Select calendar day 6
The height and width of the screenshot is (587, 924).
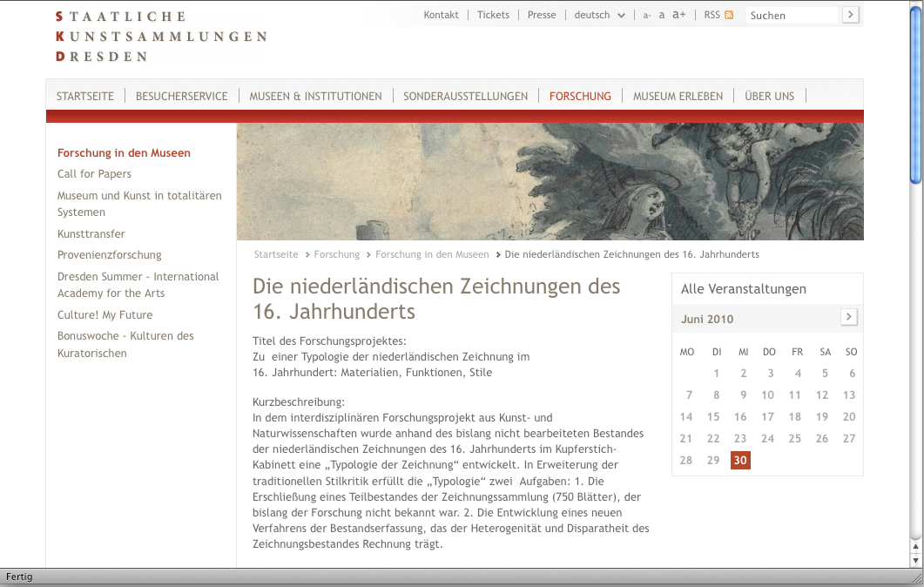852,373
